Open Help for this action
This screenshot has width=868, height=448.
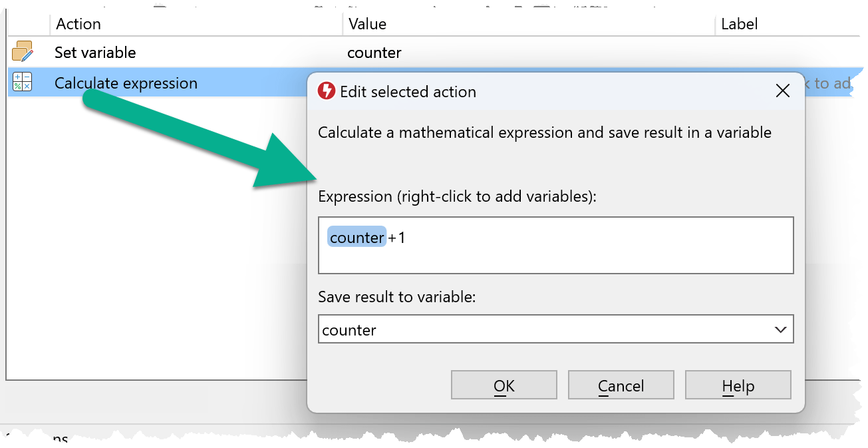click(x=738, y=385)
